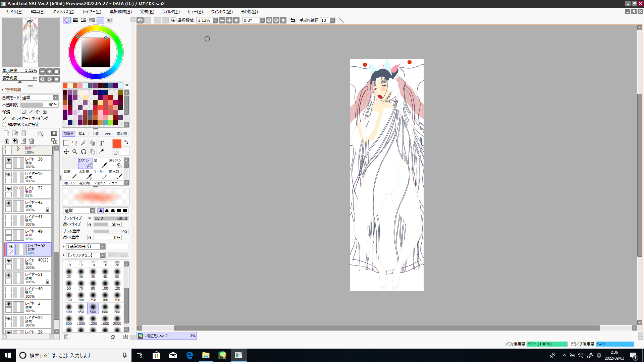Open ファイル(F) menu
Screen dimensions: 644x362
(x=13, y=12)
